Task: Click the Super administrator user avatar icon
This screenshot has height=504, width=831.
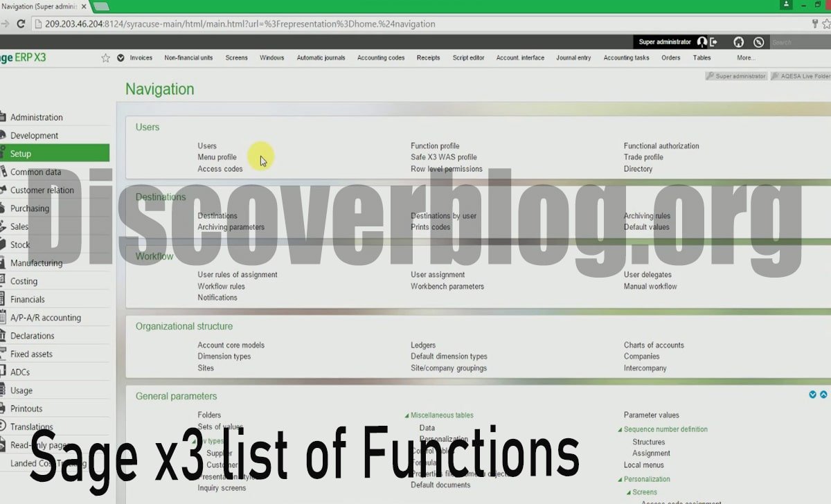Action: [702, 42]
